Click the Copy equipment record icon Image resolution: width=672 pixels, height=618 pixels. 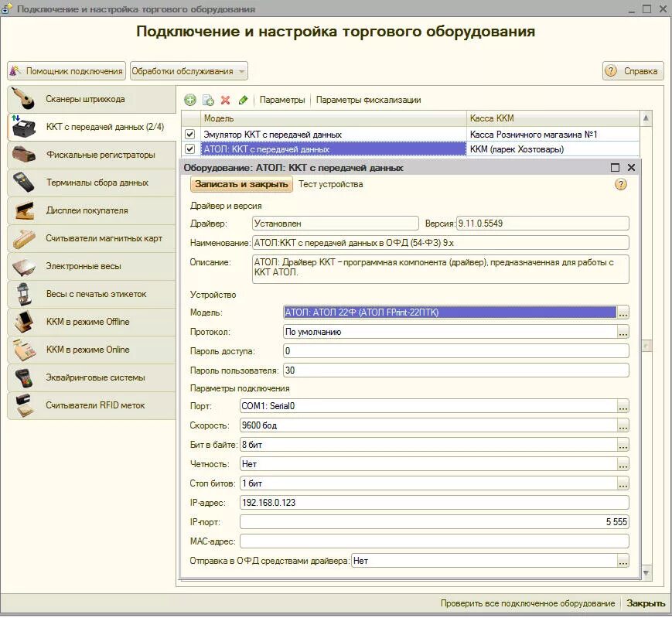click(x=208, y=100)
